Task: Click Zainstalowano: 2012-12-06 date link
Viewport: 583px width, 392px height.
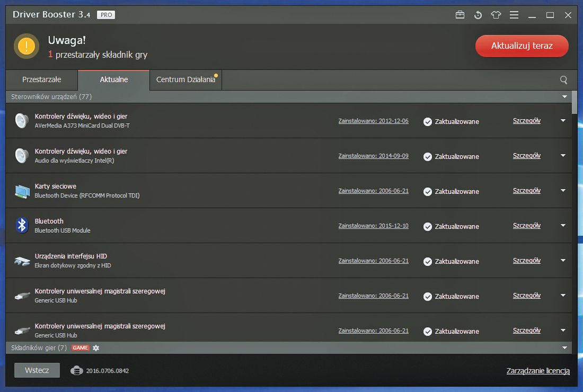Action: [x=373, y=121]
